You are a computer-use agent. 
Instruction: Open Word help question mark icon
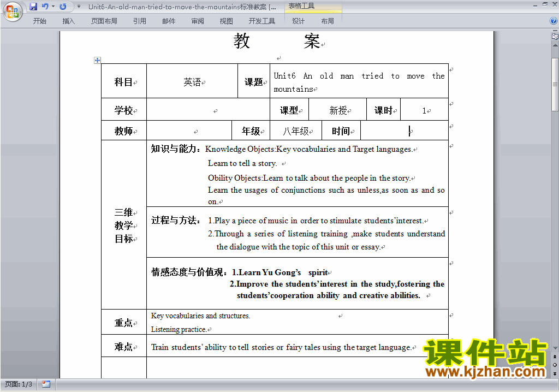pos(554,21)
